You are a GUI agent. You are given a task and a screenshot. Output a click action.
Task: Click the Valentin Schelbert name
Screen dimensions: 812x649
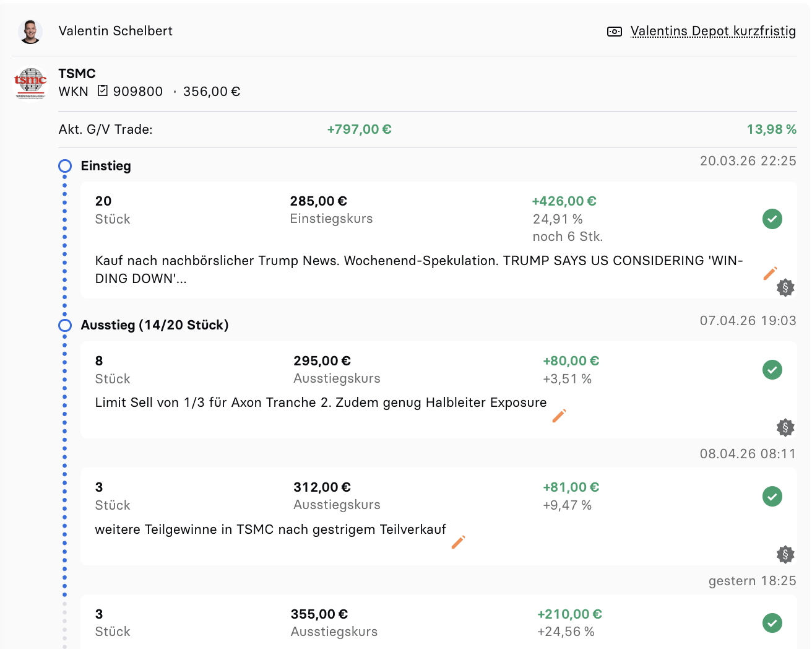(116, 31)
